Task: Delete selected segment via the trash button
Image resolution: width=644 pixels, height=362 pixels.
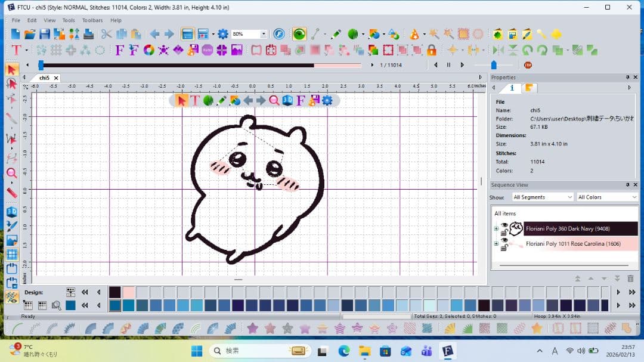Action: [630, 278]
